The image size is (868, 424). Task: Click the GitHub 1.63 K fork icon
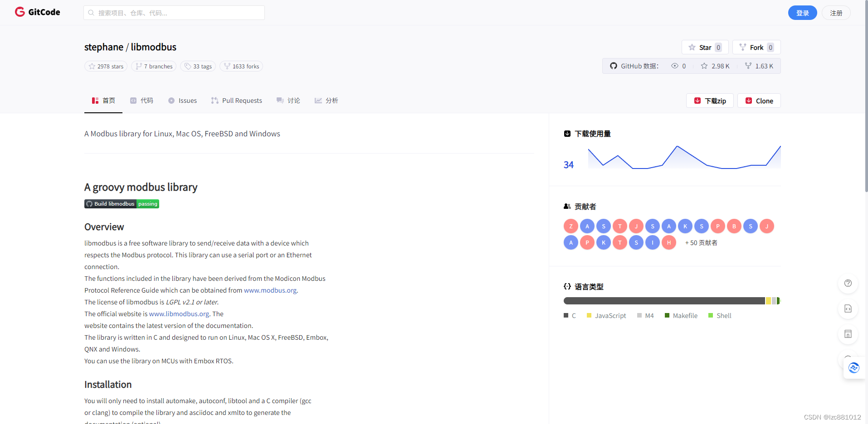coord(748,66)
